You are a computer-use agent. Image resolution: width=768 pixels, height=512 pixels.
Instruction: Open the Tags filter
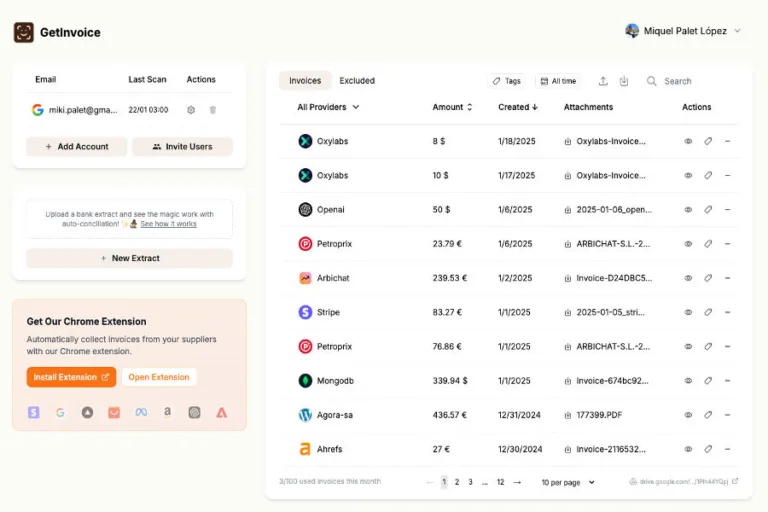coord(506,81)
